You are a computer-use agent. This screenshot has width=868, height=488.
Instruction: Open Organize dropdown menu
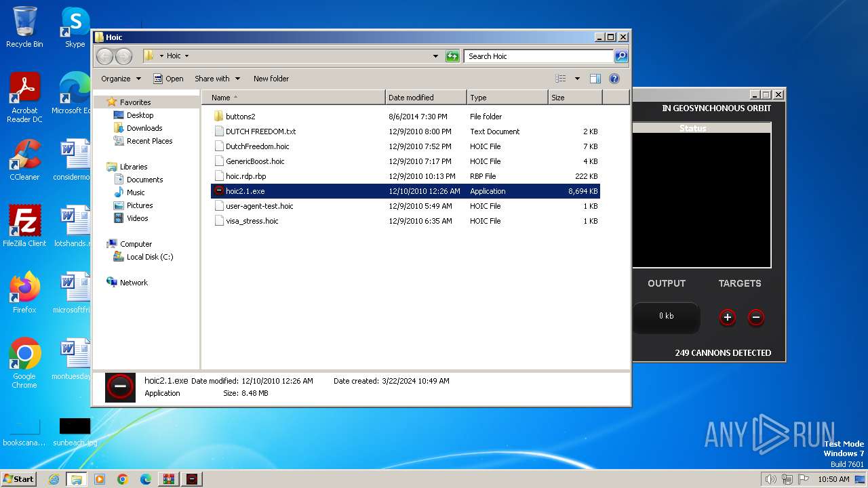click(x=121, y=79)
